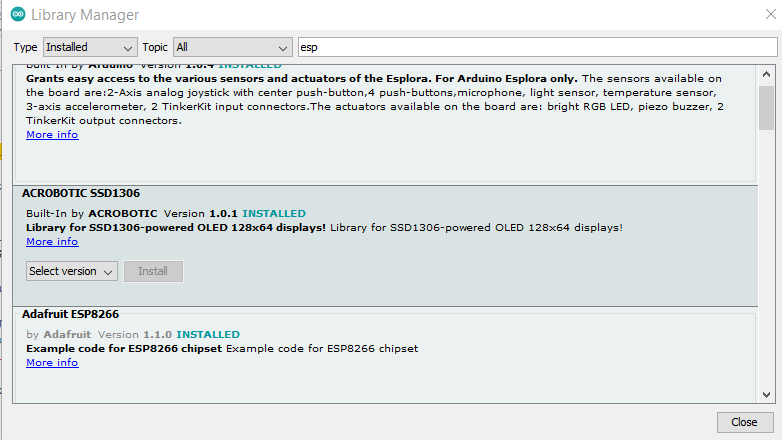
Task: Expand the Select version dropdown
Action: tap(72, 271)
